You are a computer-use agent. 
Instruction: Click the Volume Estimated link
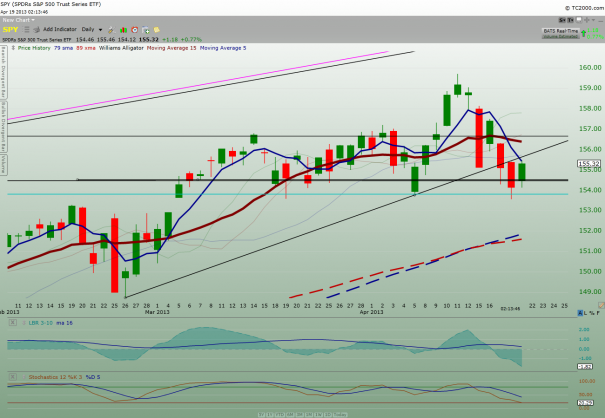(560, 36)
